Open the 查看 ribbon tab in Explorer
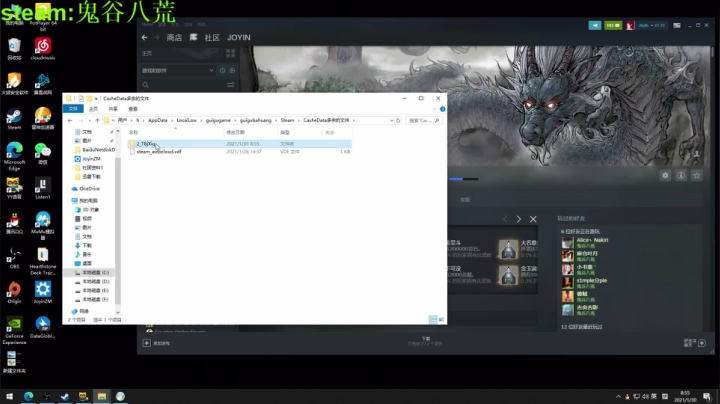720x404 pixels. pyautogui.click(x=133, y=109)
